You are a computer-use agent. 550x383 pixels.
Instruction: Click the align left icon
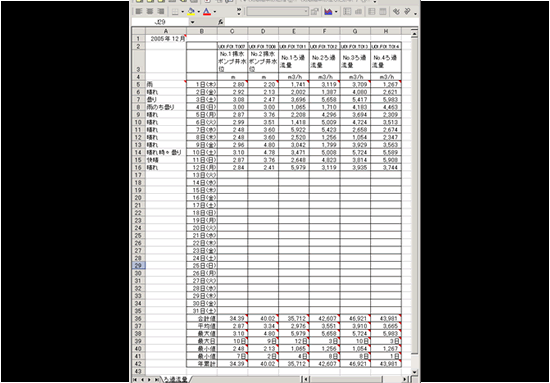139,12
